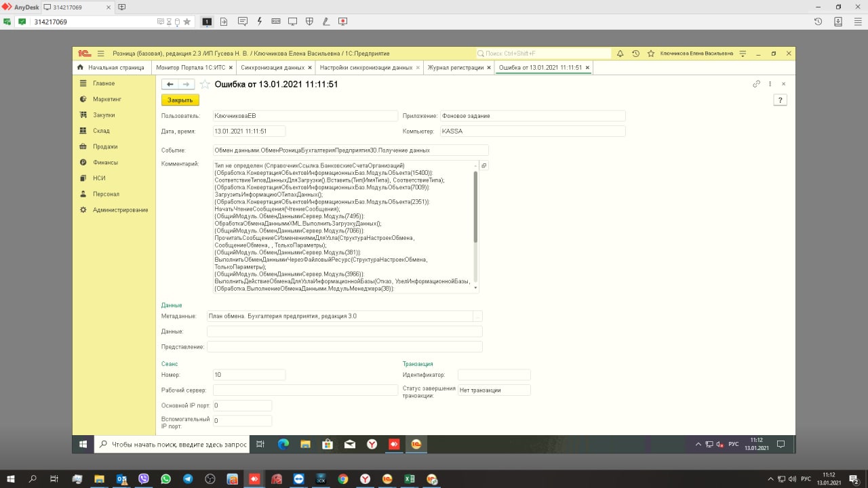The height and width of the screenshot is (488, 868).
Task: Click the Статус завершения транзакции field
Action: (494, 390)
